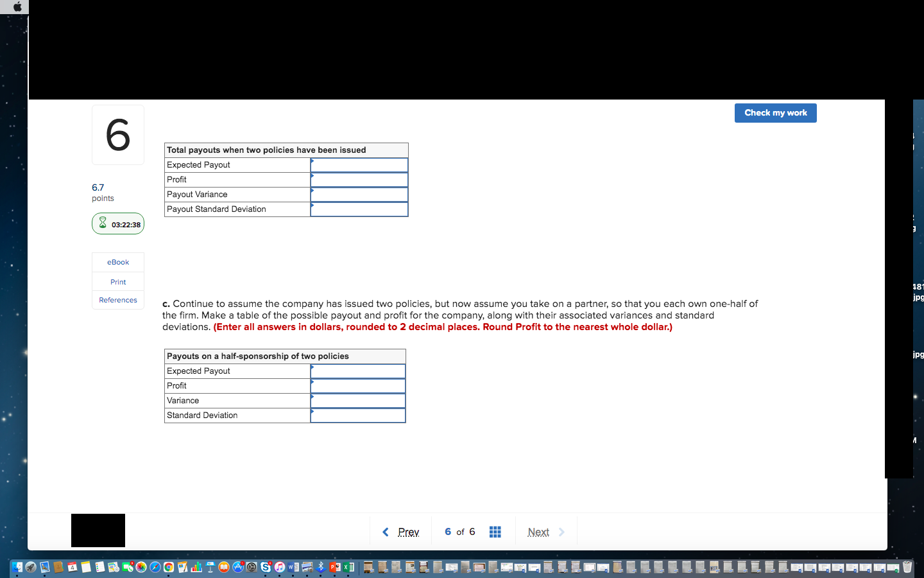This screenshot has height=578, width=924.
Task: Open Skype from the Dock
Action: point(265,567)
